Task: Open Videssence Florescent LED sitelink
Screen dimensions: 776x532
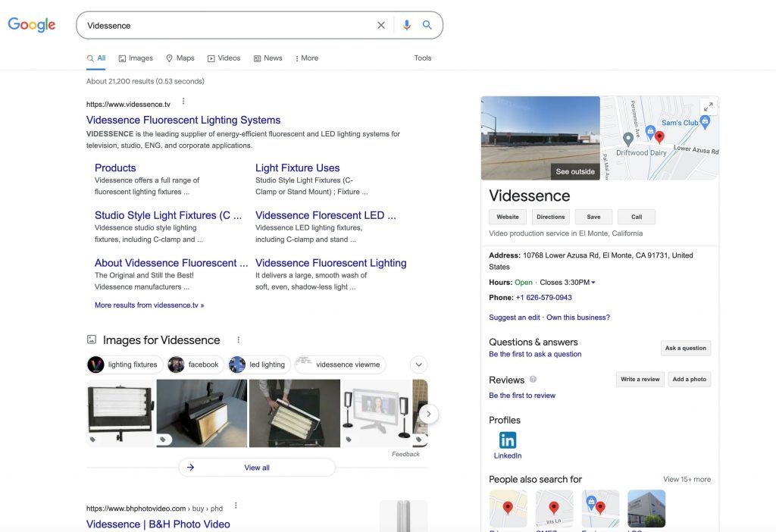Action: click(326, 215)
